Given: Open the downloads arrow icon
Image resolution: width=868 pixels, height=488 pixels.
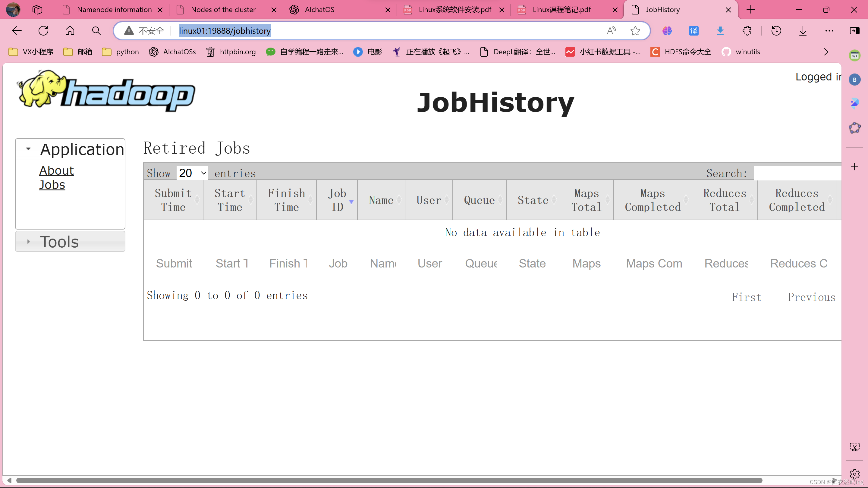Looking at the screenshot, I should tap(803, 31).
